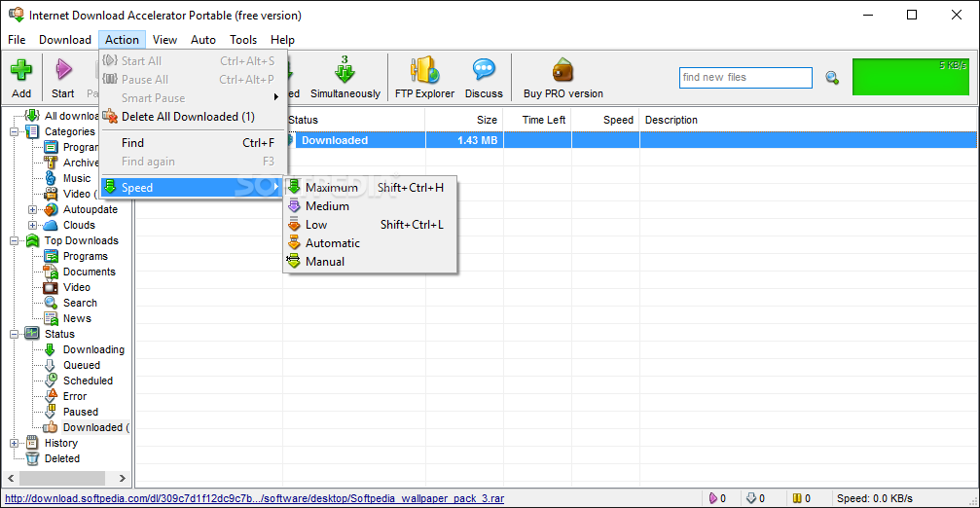Click the green Add download icon
Viewport: 980px width, 508px height.
21,70
